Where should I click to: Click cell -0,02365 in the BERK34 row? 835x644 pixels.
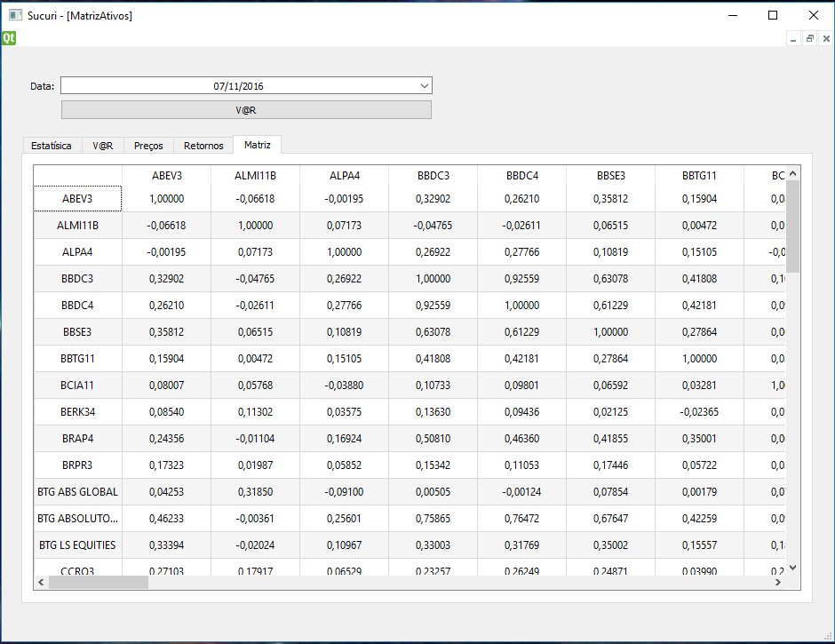pos(700,412)
